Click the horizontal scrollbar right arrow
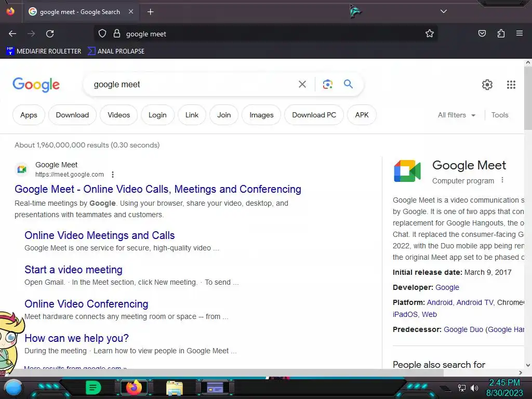532x399 pixels. point(521,373)
